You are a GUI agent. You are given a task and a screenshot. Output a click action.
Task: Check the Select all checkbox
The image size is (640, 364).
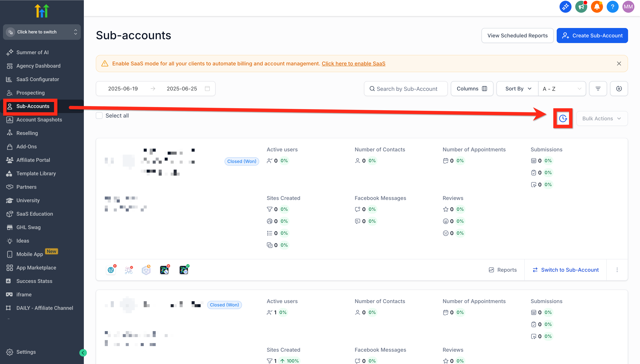(x=99, y=115)
